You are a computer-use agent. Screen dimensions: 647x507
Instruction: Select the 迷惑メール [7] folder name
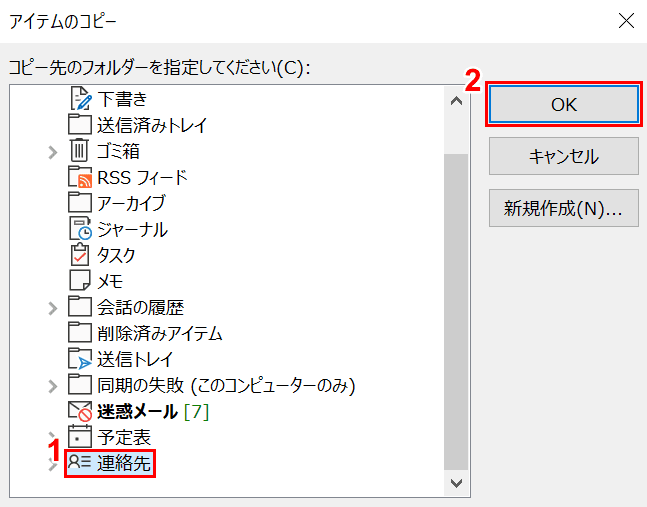[x=153, y=411]
